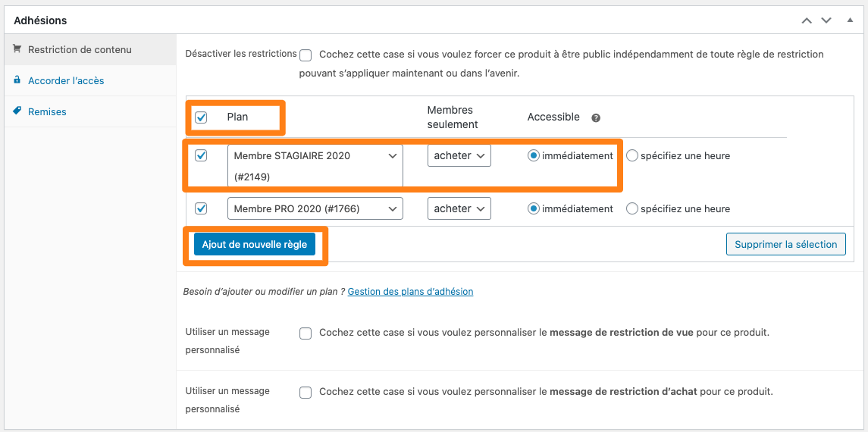Click the lock icon beside Accorder l'accès
The width and height of the screenshot is (868, 432).
pos(17,80)
